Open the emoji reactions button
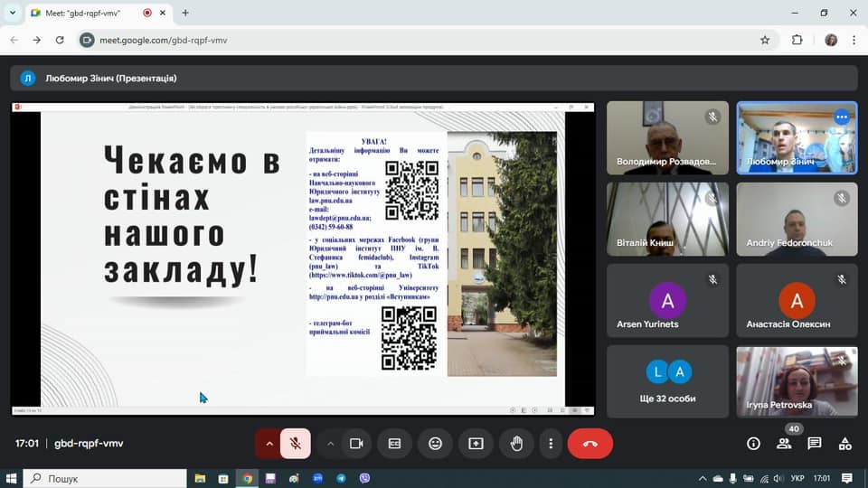868x488 pixels. click(x=435, y=444)
